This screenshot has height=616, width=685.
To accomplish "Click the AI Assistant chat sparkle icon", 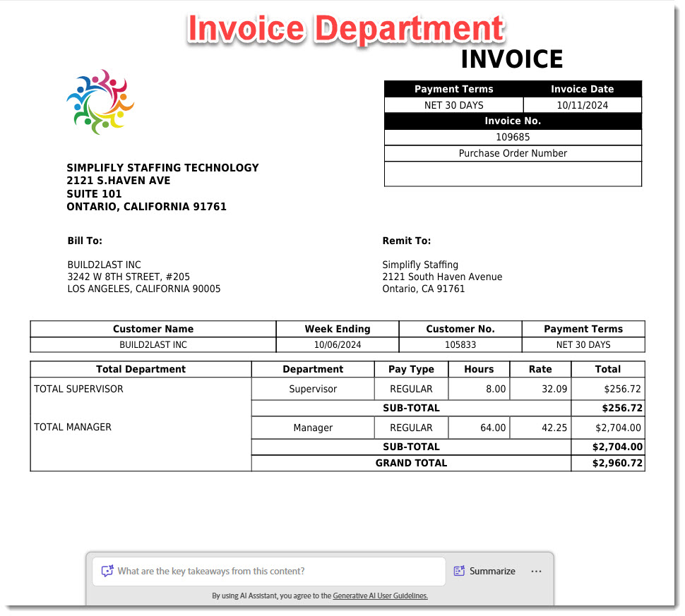I will pos(107,571).
